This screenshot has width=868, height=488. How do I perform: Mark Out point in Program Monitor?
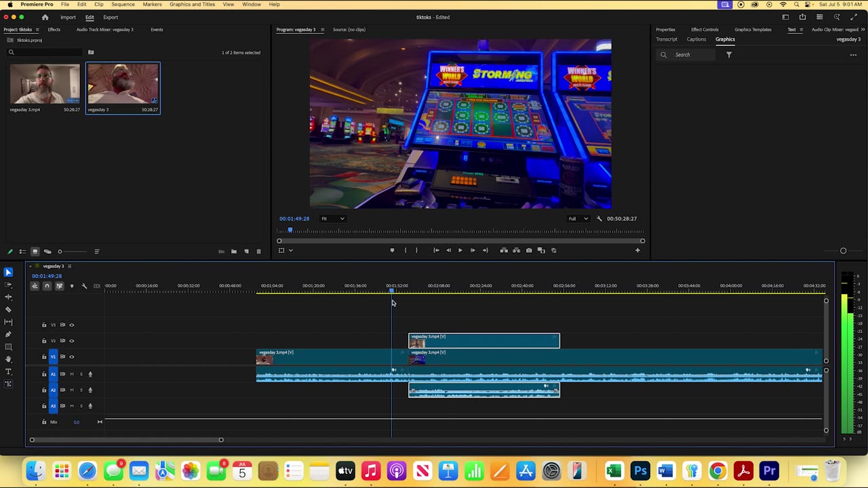[416, 250]
